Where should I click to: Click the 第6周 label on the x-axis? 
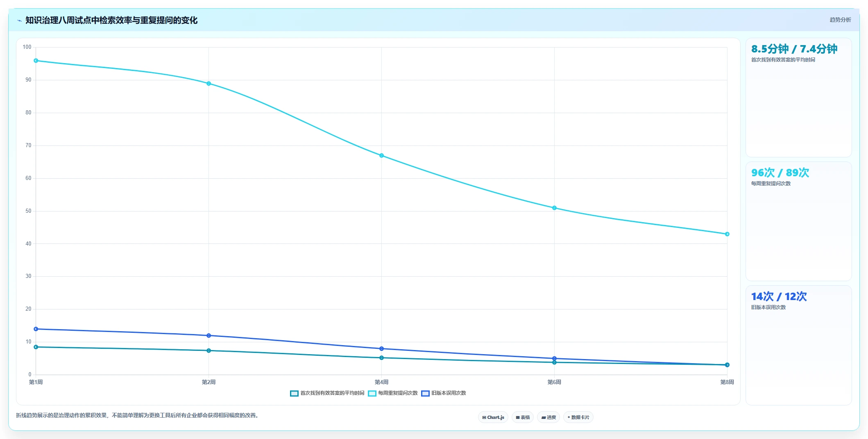(x=555, y=382)
